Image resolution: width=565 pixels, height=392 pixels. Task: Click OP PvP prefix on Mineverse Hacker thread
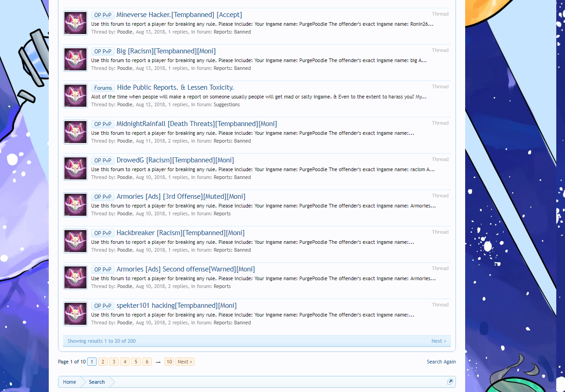[103, 15]
